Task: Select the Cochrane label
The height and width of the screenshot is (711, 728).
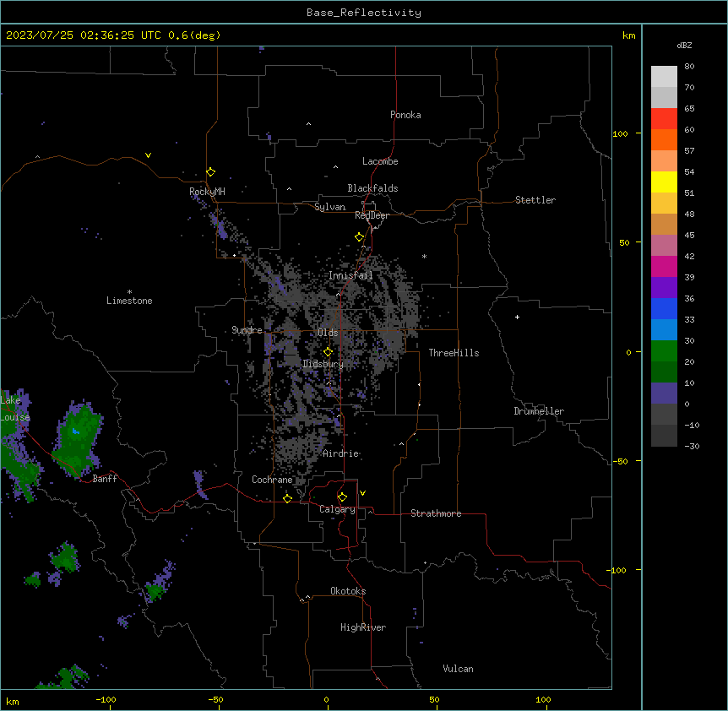Action: [272, 480]
